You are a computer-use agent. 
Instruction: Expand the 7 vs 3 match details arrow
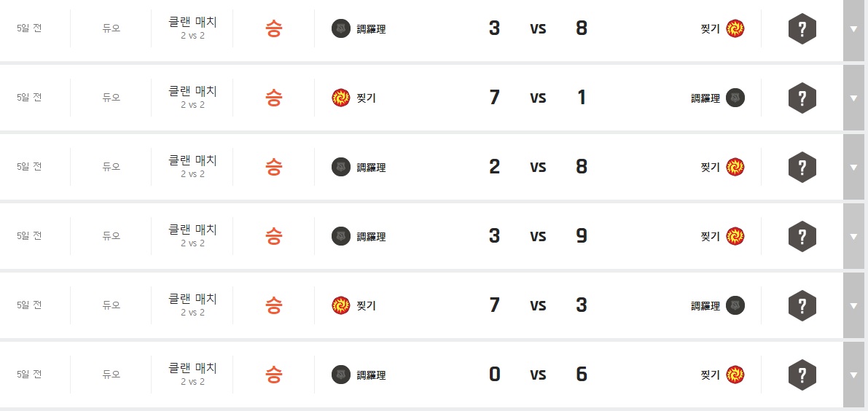point(853,305)
